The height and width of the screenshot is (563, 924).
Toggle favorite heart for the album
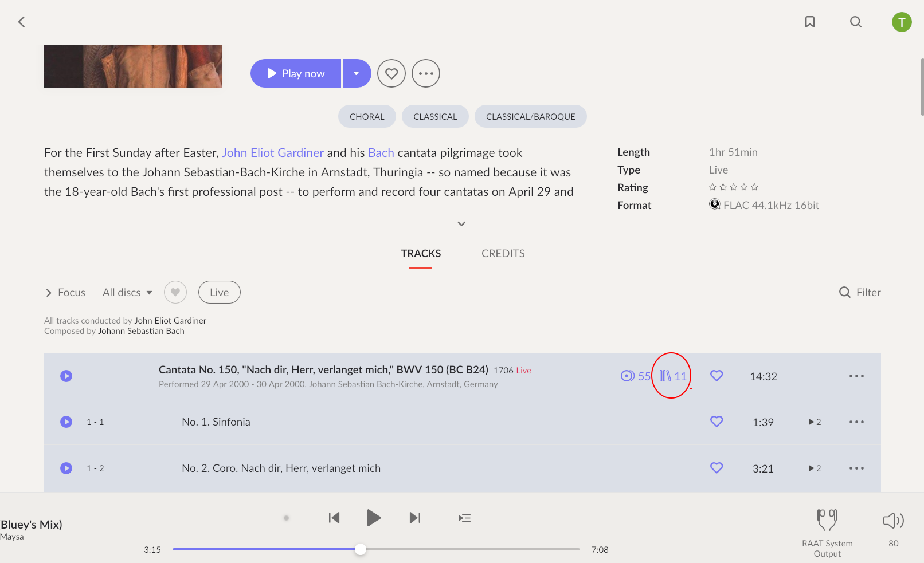(x=391, y=73)
